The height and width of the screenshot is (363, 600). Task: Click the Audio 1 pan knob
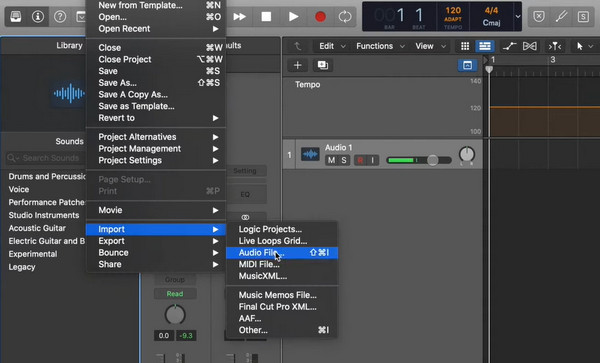(467, 155)
